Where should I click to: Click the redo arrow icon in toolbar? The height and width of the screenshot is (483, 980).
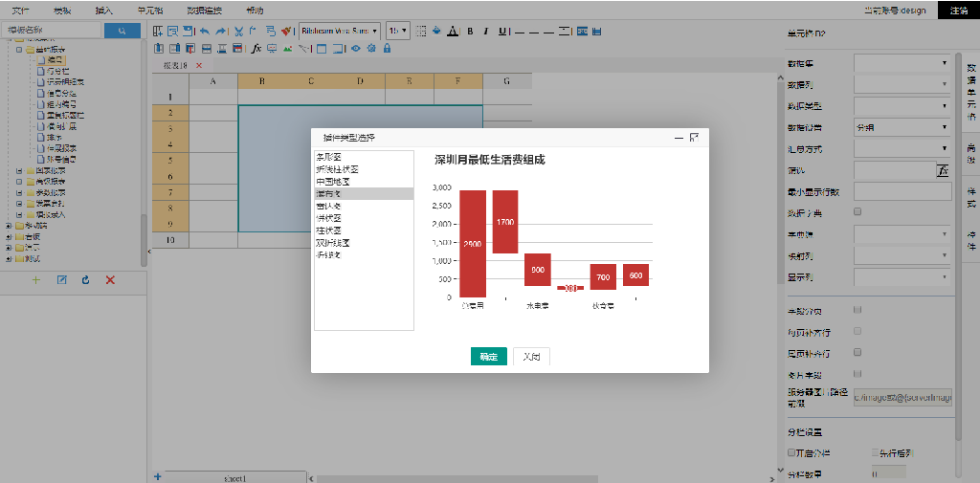pos(220,31)
